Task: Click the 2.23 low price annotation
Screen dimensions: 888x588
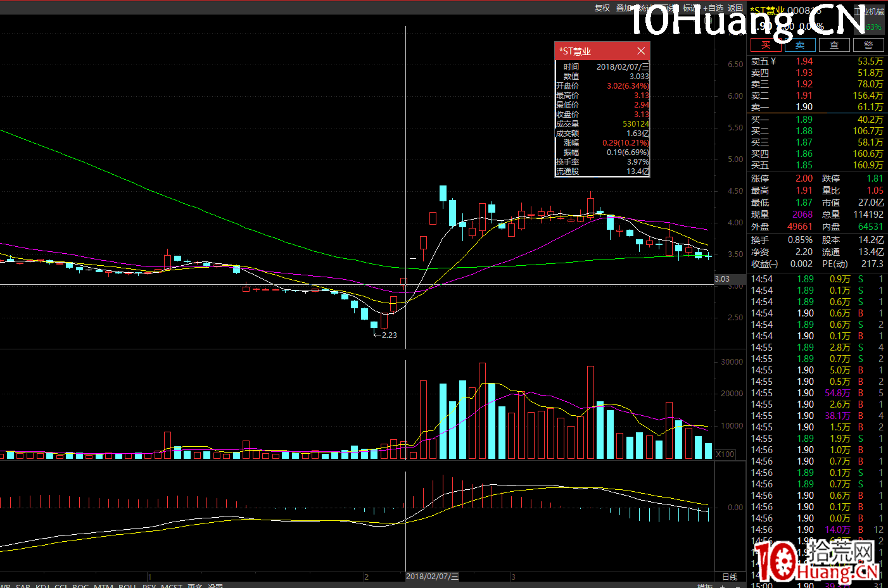Action: click(389, 335)
